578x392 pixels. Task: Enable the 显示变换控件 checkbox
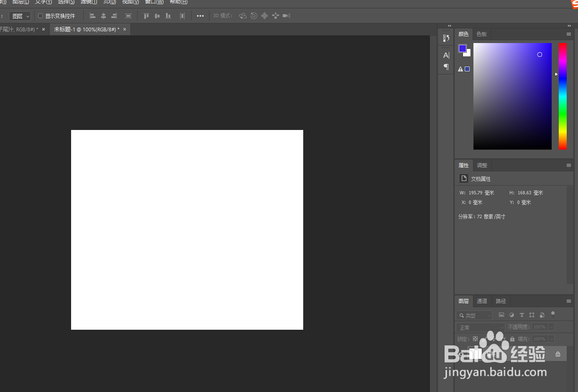(x=41, y=16)
